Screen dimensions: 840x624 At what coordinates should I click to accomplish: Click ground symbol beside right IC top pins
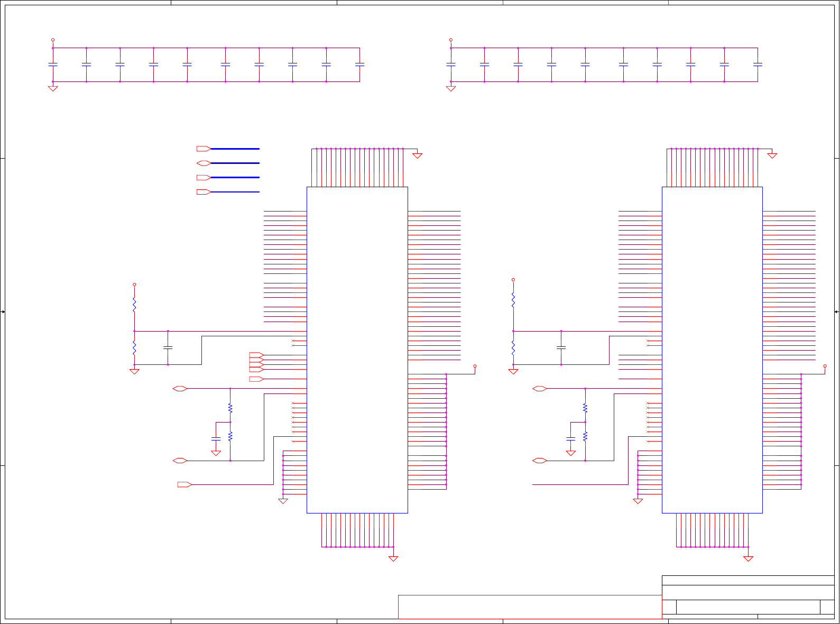pyautogui.click(x=772, y=155)
